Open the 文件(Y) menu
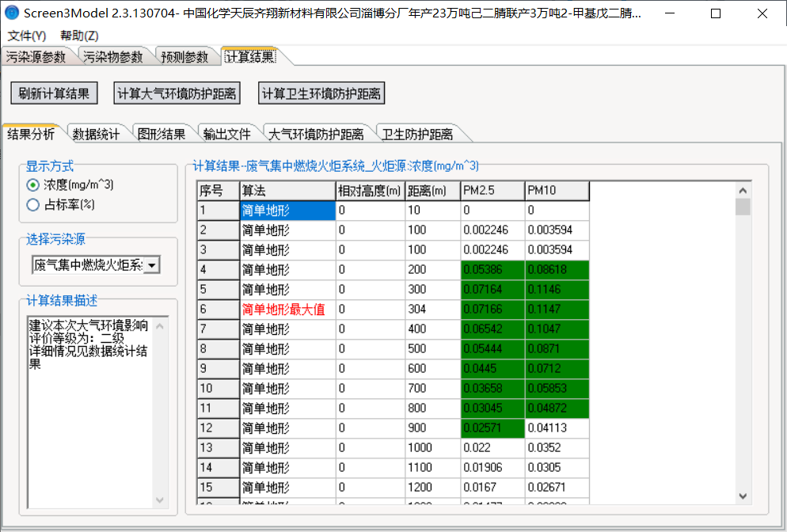 [x=27, y=36]
